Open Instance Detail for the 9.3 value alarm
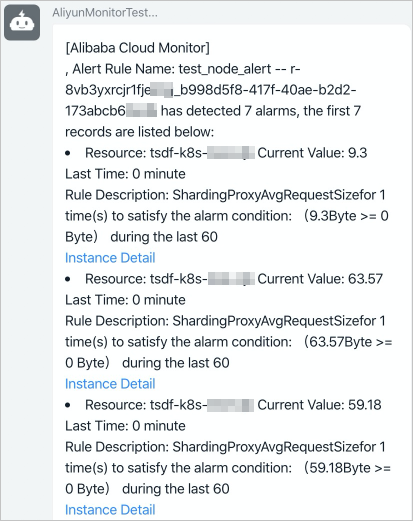The width and height of the screenshot is (413, 521). point(110,258)
